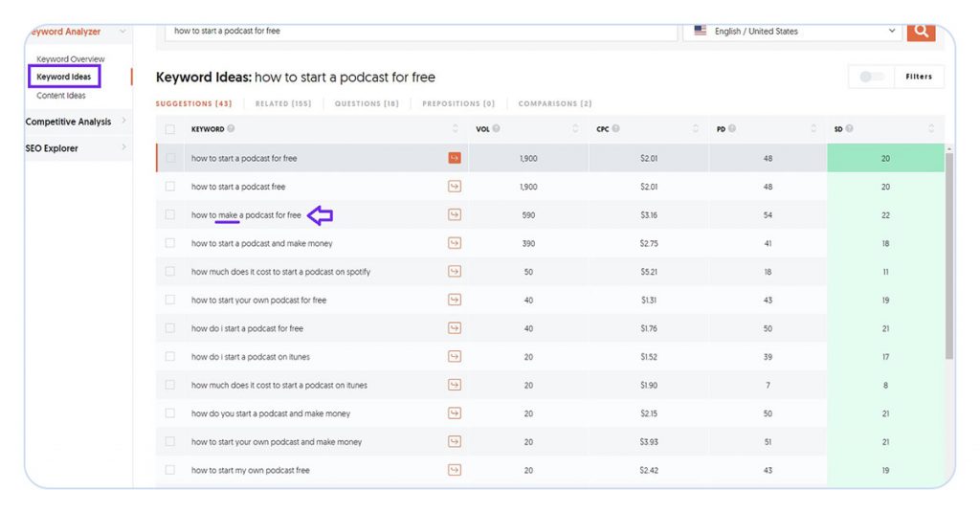The width and height of the screenshot is (980, 513).
Task: Click the keyword search input field
Action: (x=421, y=31)
